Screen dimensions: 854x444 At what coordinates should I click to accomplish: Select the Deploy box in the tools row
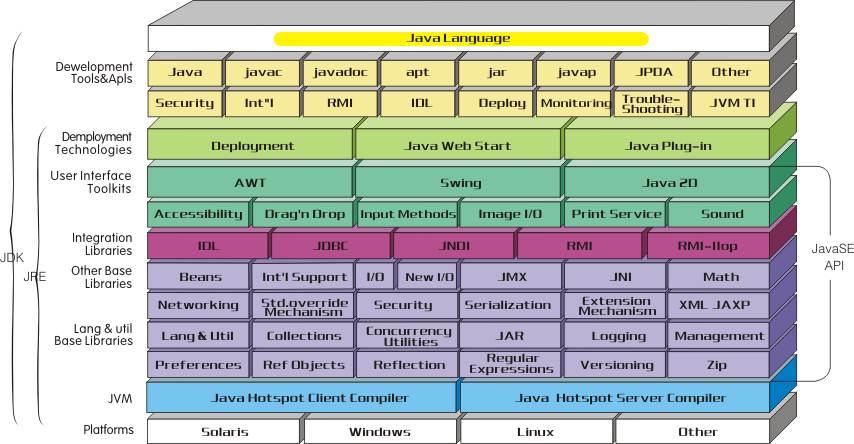(496, 104)
